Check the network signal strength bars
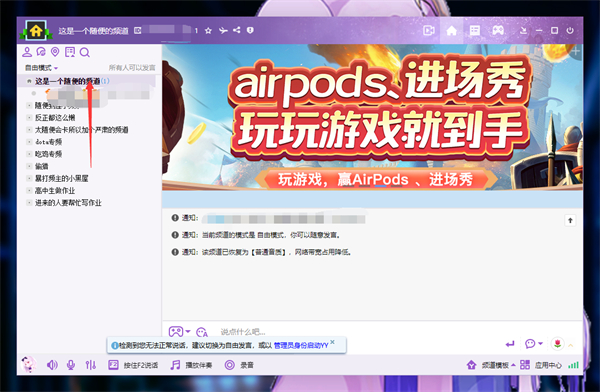The width and height of the screenshot is (600, 392). 574,365
